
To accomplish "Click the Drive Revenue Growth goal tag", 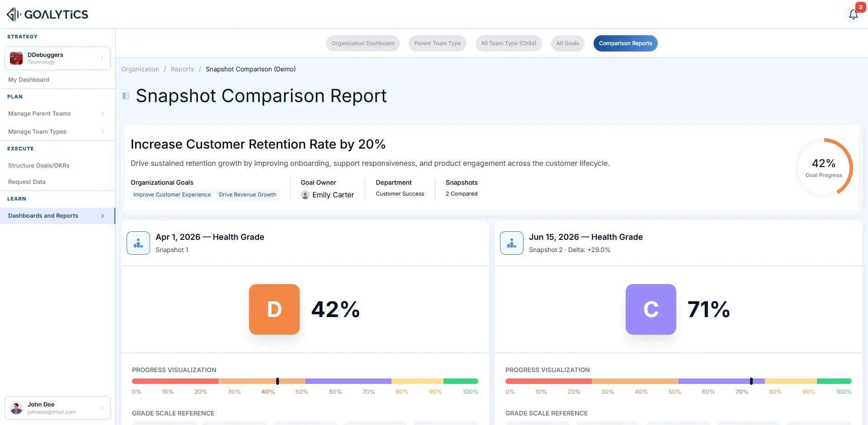I will (x=247, y=195).
